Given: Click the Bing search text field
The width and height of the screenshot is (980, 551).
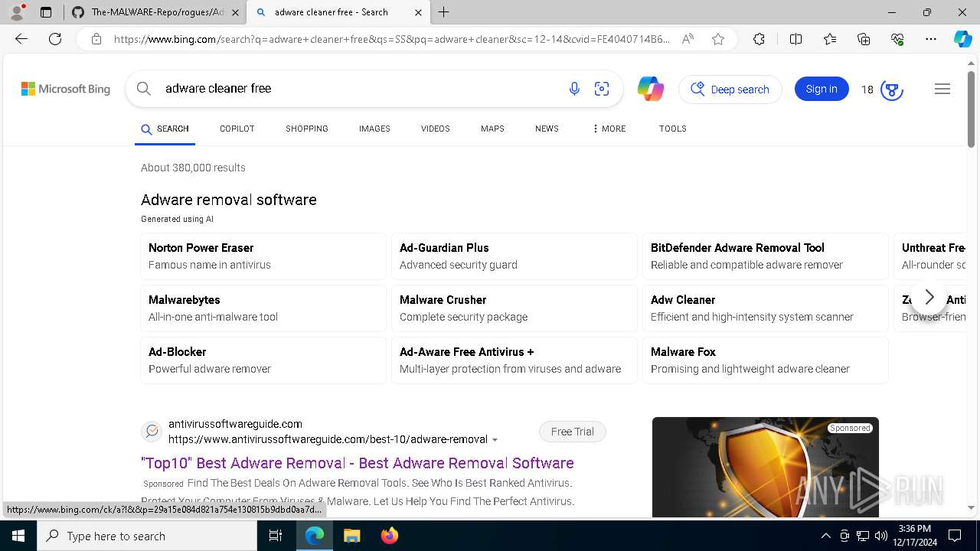Looking at the screenshot, I should click(x=360, y=89).
